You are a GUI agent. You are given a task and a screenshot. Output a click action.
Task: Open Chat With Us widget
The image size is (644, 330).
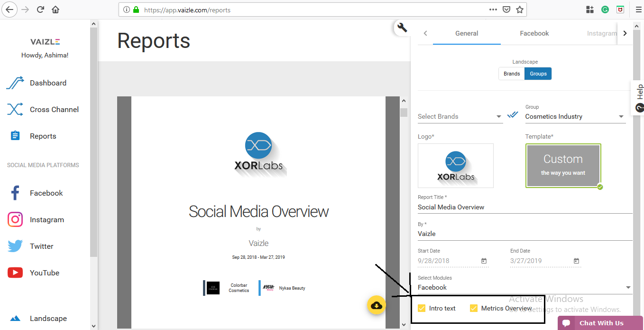click(601, 323)
